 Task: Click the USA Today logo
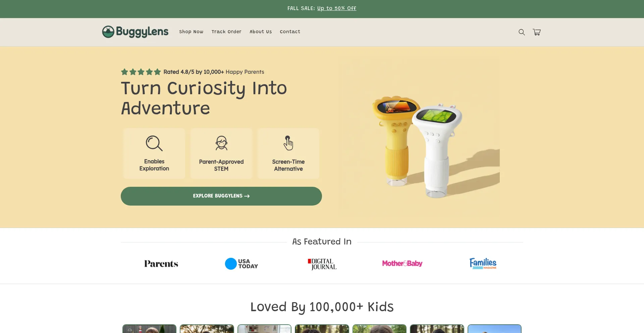pos(241,264)
